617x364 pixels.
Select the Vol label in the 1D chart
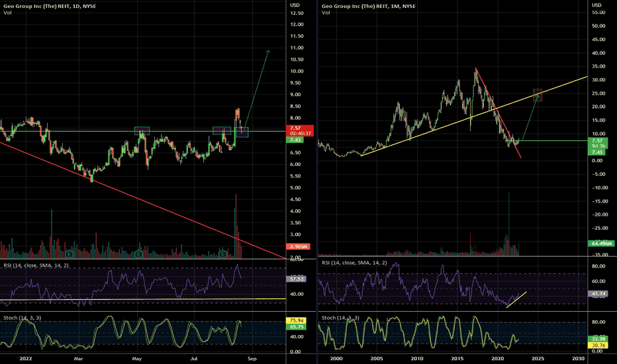[x=7, y=13]
